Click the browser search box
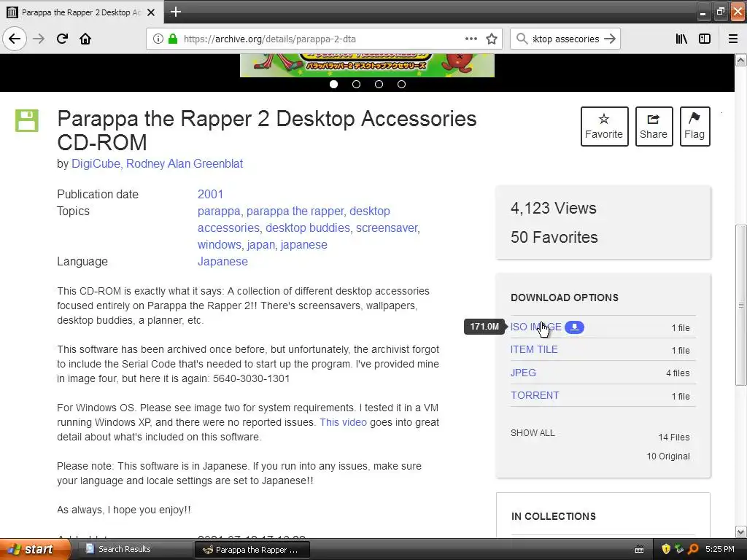The height and width of the screenshot is (560, 747). click(x=565, y=39)
